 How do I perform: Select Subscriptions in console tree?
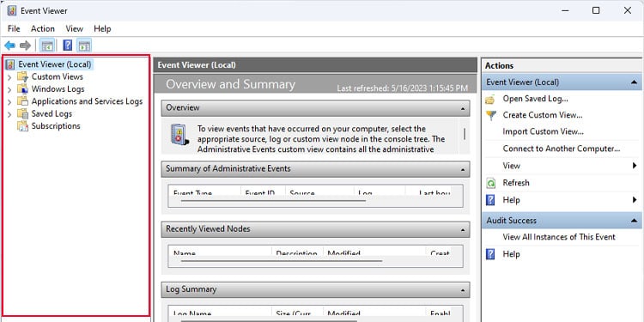(x=56, y=126)
